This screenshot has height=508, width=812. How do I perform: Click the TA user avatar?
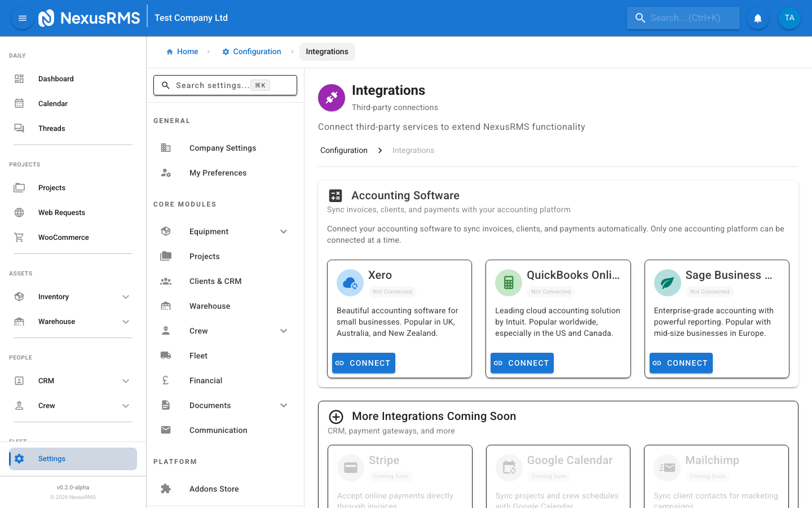(x=789, y=17)
